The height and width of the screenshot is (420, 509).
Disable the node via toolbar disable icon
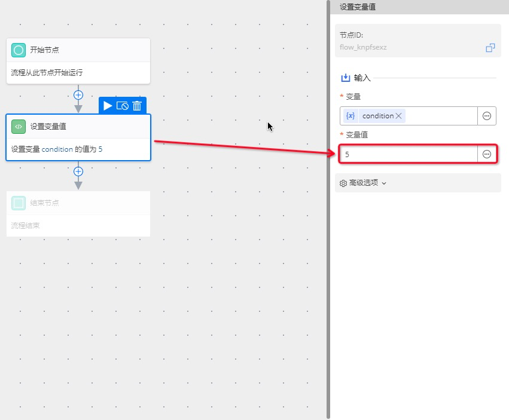point(123,106)
